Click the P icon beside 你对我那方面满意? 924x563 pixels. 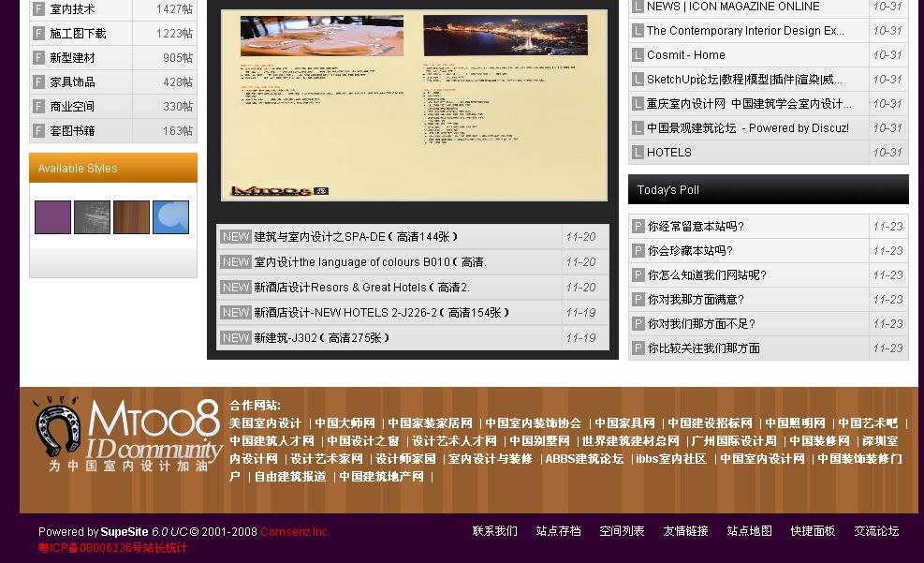[x=638, y=300]
